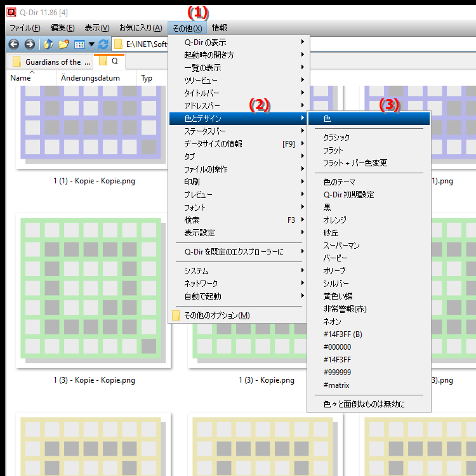Click the Forward navigation arrow

[29, 44]
